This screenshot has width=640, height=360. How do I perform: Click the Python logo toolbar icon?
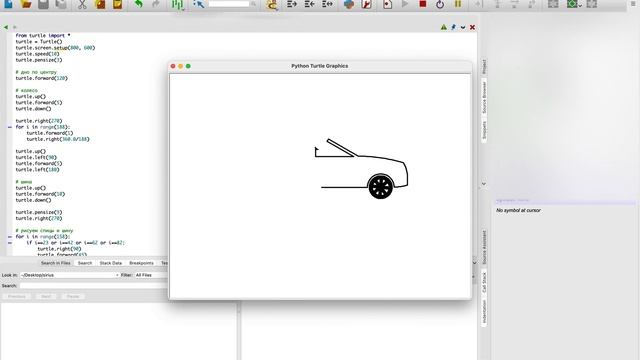click(x=349, y=4)
